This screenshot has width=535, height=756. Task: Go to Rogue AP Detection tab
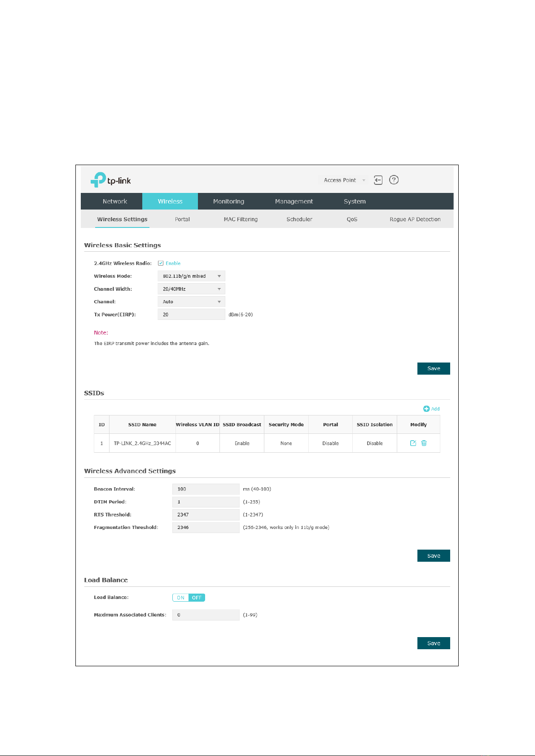click(415, 219)
